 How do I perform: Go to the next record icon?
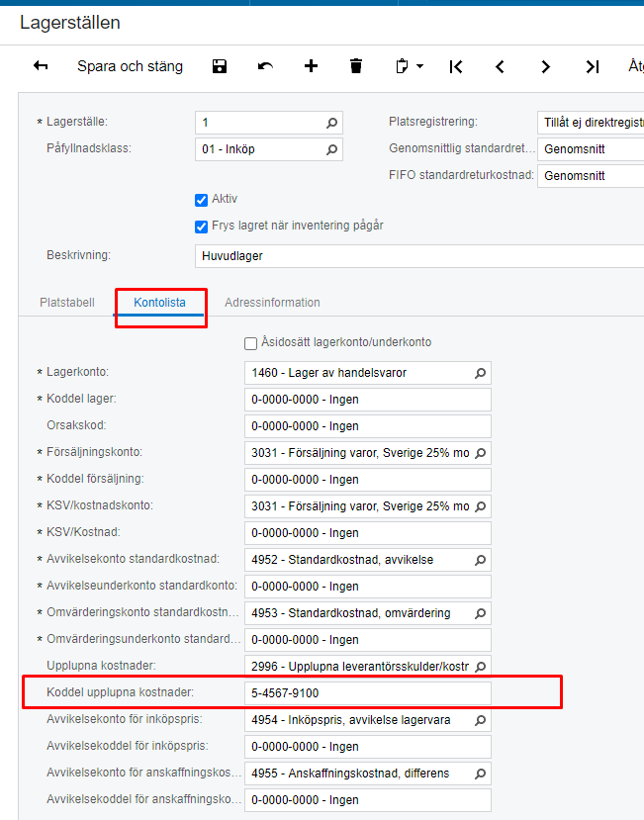click(545, 66)
